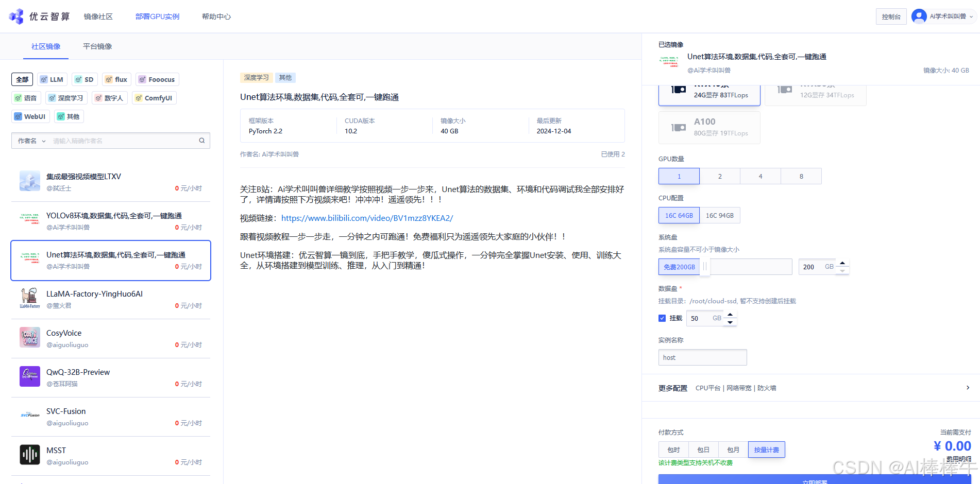Viewport: 980px width, 484px height.
Task: Click the data disk 50 GB input
Action: (705, 318)
